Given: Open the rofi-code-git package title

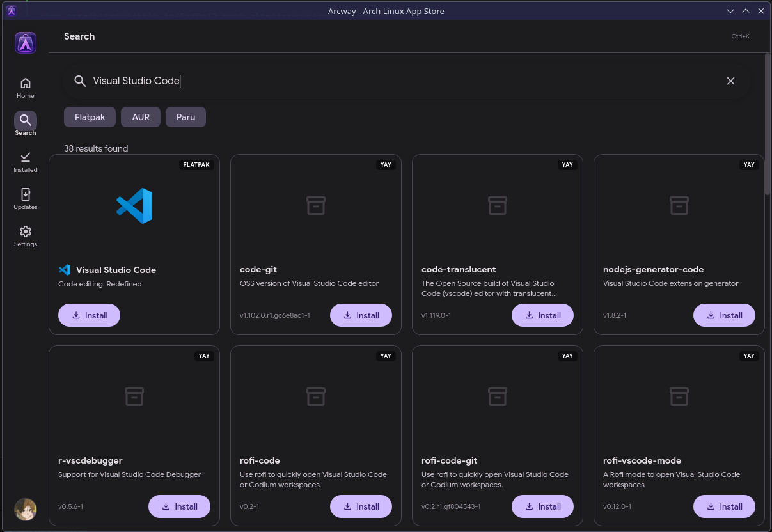Looking at the screenshot, I should pos(450,460).
